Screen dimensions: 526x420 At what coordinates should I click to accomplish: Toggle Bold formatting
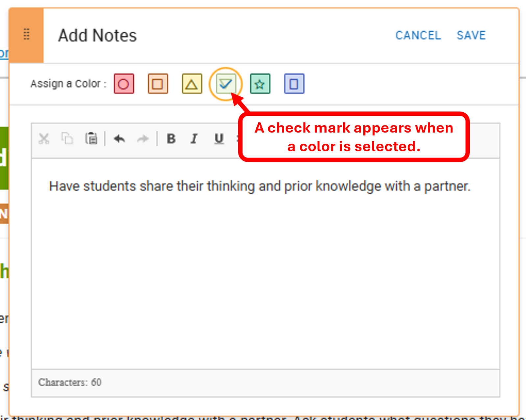171,139
